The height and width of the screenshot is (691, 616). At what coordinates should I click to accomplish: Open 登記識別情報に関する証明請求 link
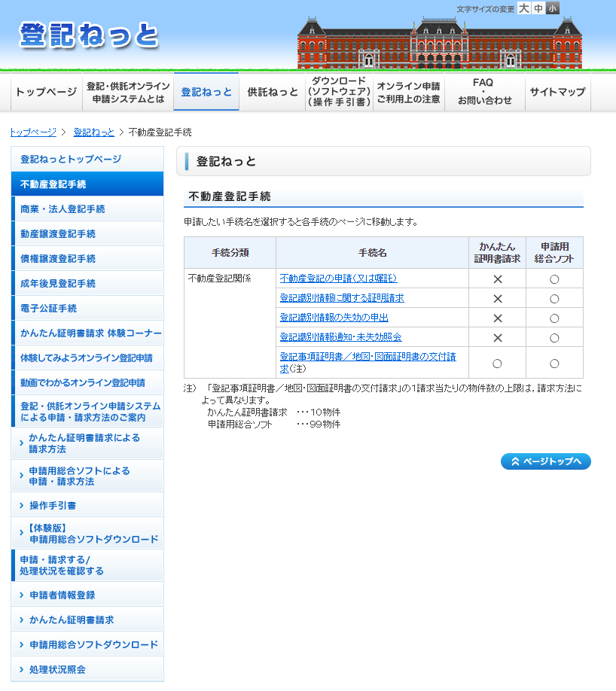tap(342, 298)
